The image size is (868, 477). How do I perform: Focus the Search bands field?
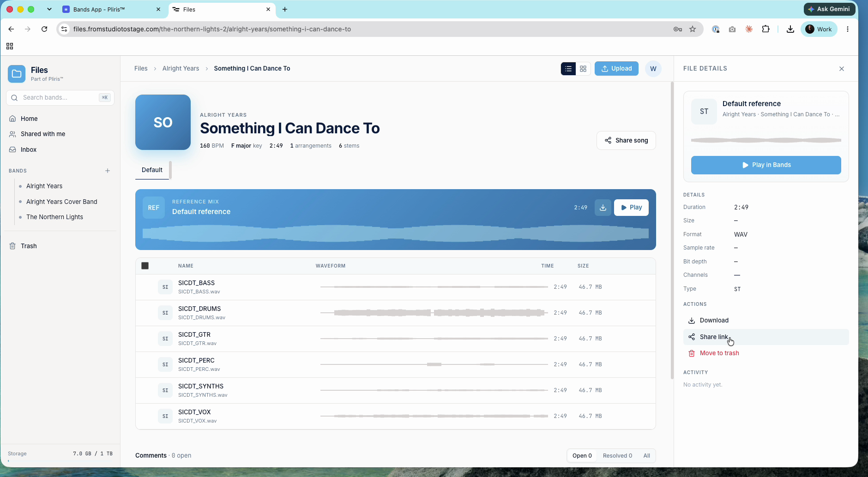60,97
